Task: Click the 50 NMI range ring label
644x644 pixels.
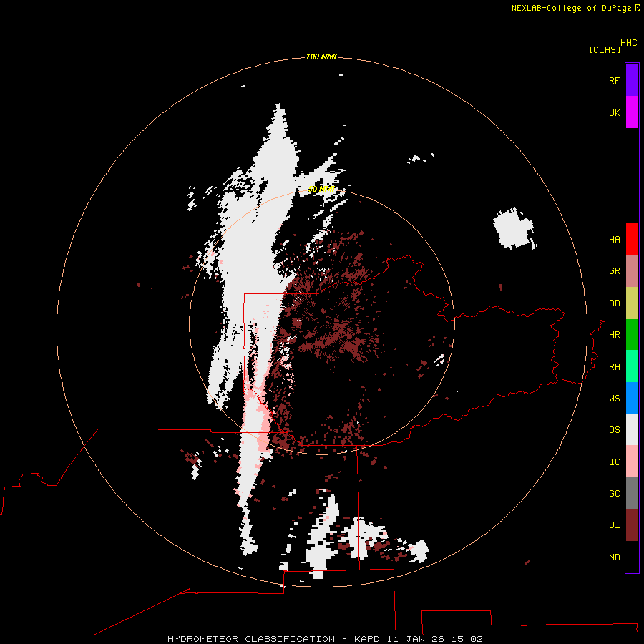Action: click(321, 189)
